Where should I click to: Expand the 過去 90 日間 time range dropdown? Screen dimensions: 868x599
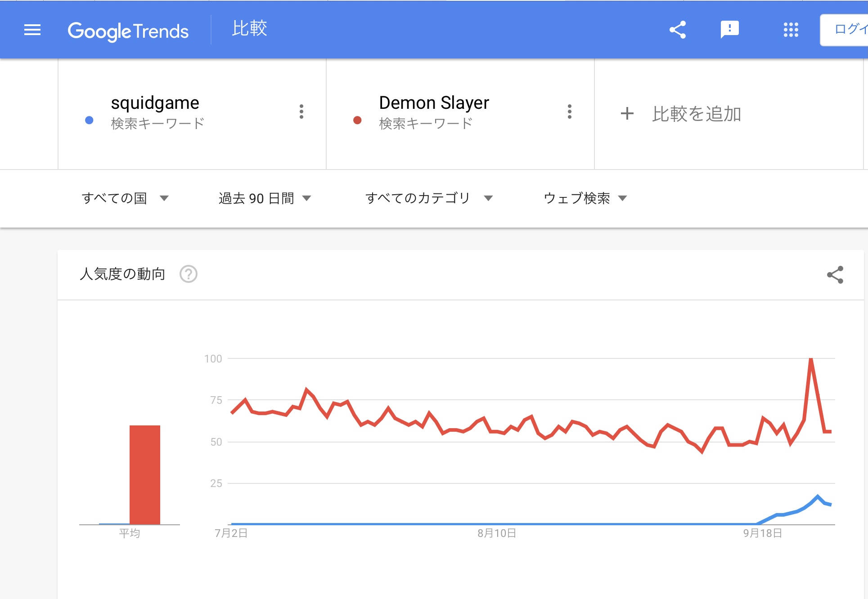pyautogui.click(x=265, y=198)
